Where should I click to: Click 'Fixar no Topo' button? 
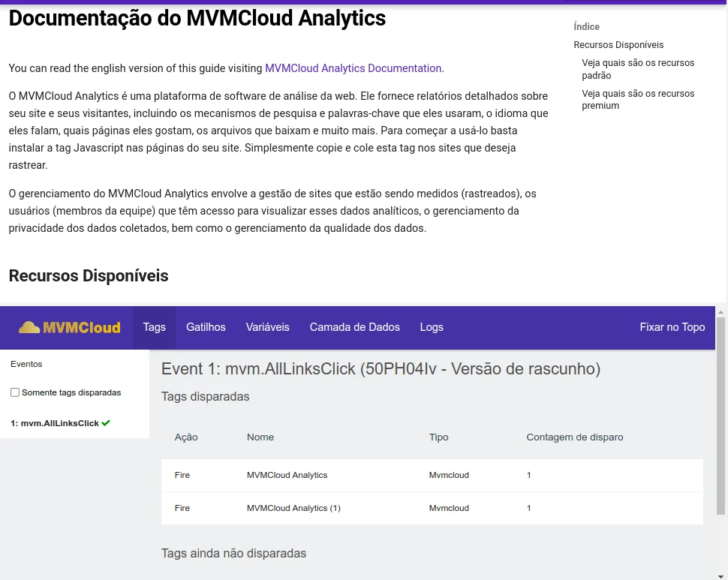point(672,327)
